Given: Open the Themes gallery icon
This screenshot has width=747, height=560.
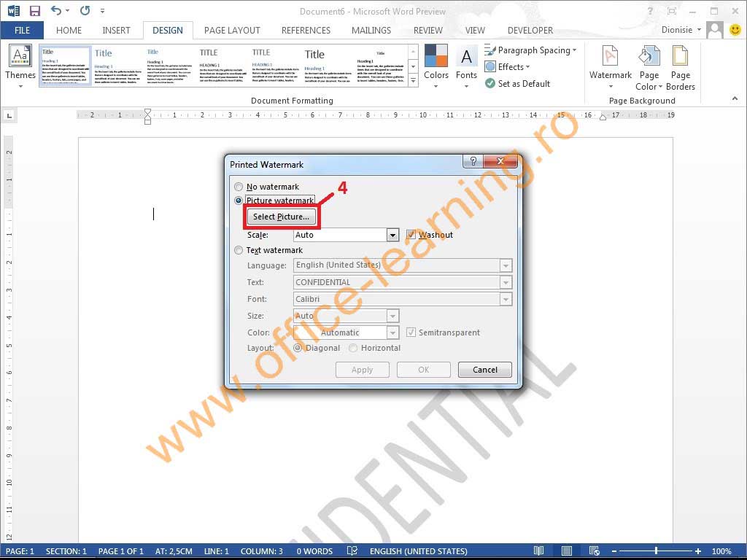Looking at the screenshot, I should click(x=20, y=56).
